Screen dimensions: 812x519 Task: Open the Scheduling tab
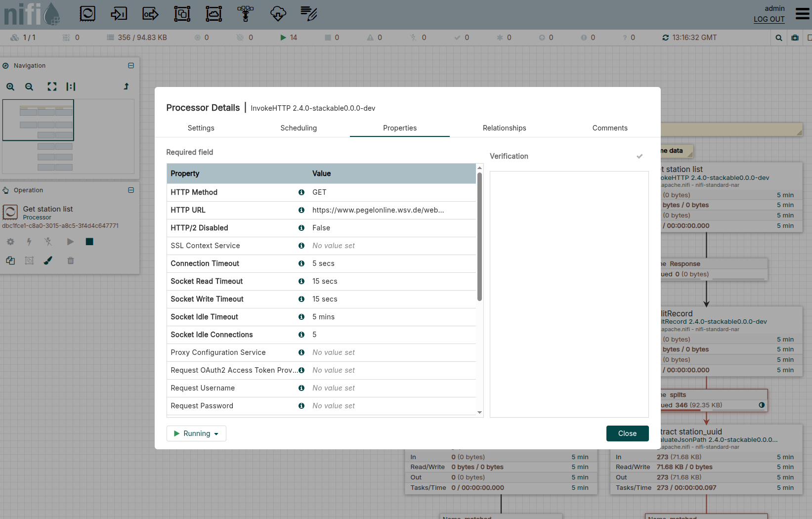pyautogui.click(x=299, y=128)
